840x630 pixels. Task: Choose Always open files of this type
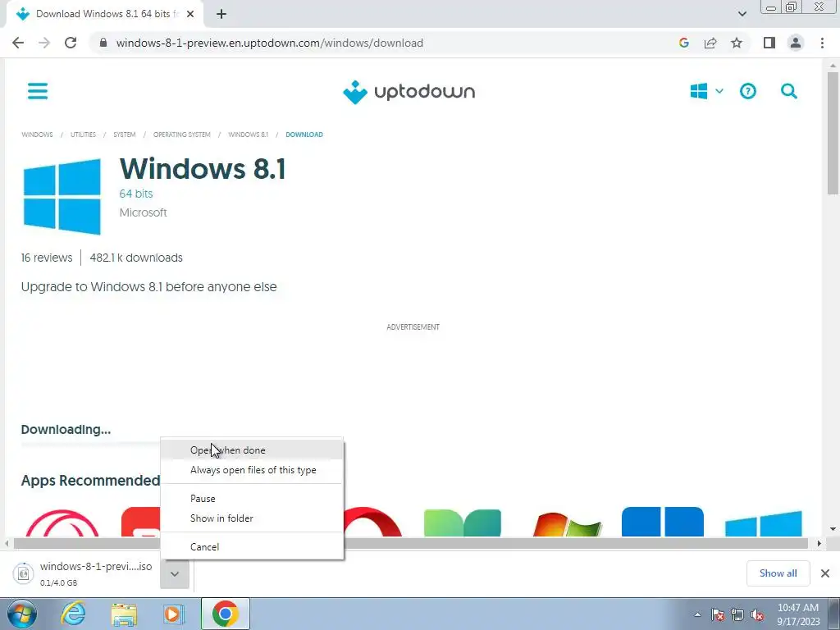[252, 470]
